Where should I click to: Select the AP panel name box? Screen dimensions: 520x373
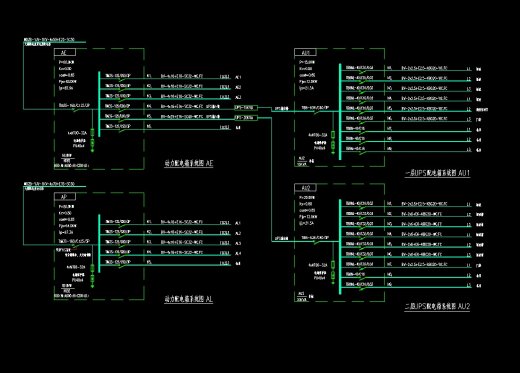click(x=65, y=197)
